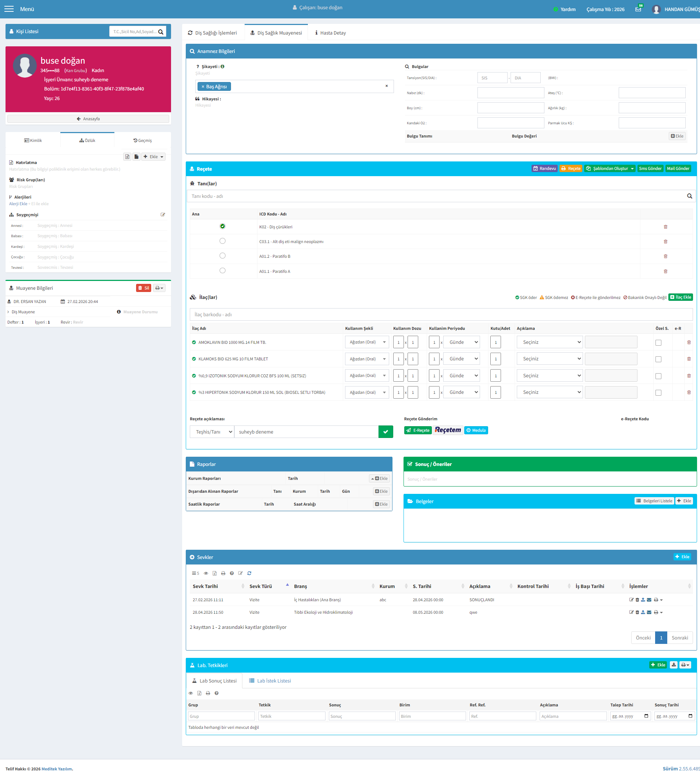Edit the Soygeçmişi section pencil icon
This screenshot has width=700, height=784.
(x=163, y=214)
